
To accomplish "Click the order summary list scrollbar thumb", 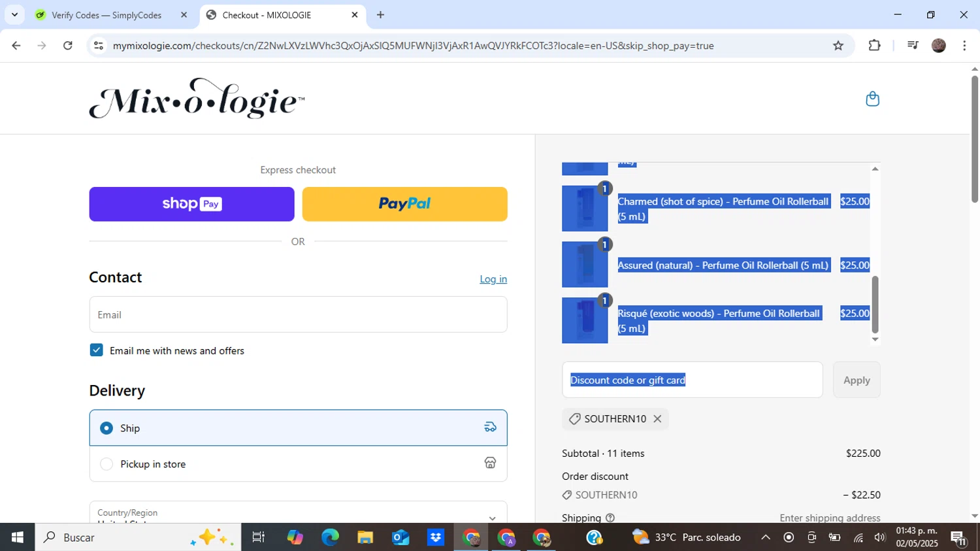I will [875, 305].
